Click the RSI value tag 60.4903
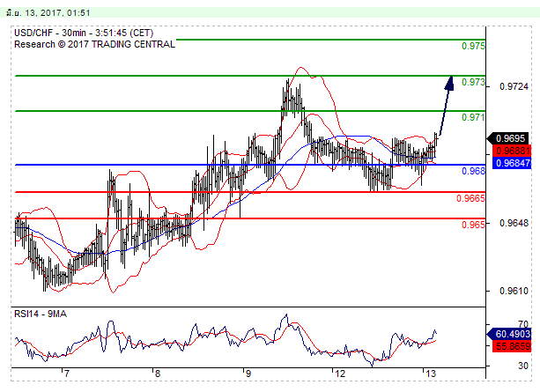The width and height of the screenshot is (540, 392). click(x=509, y=334)
